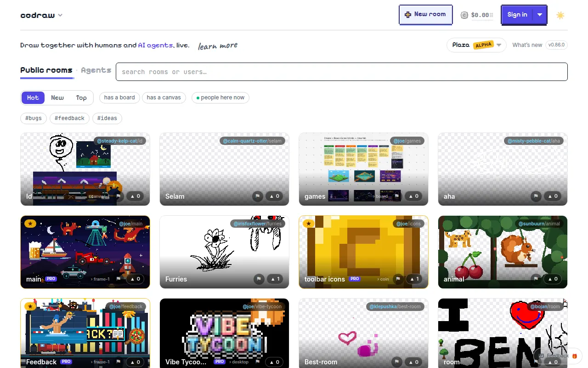This screenshot has height=368, width=588.
Task: Flag the toolbar icons room
Action: pyautogui.click(x=398, y=279)
